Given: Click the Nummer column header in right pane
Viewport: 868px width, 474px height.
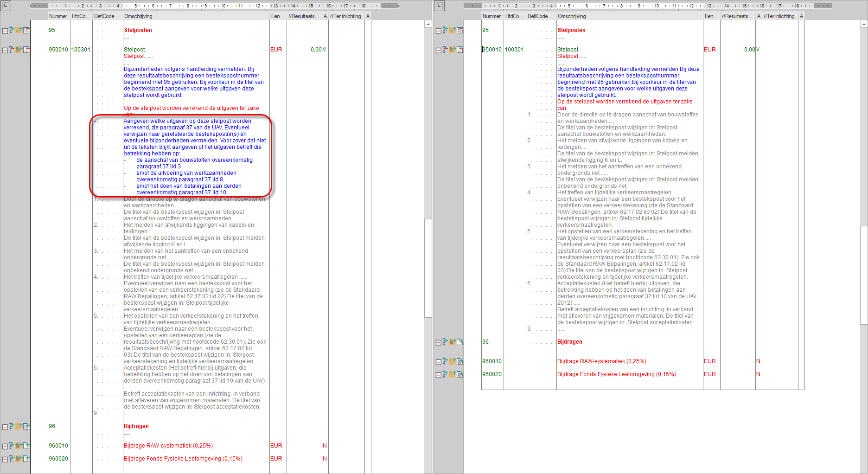Looking at the screenshot, I should (491, 16).
